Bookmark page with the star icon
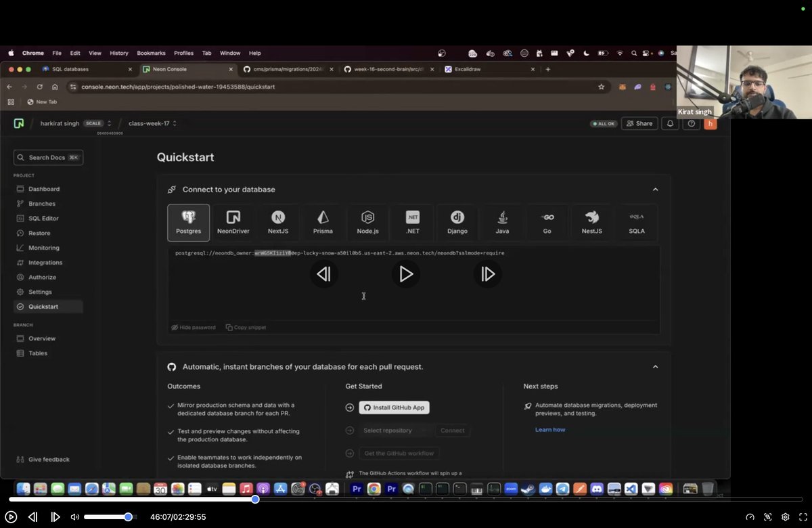This screenshot has width=812, height=528. pos(601,87)
